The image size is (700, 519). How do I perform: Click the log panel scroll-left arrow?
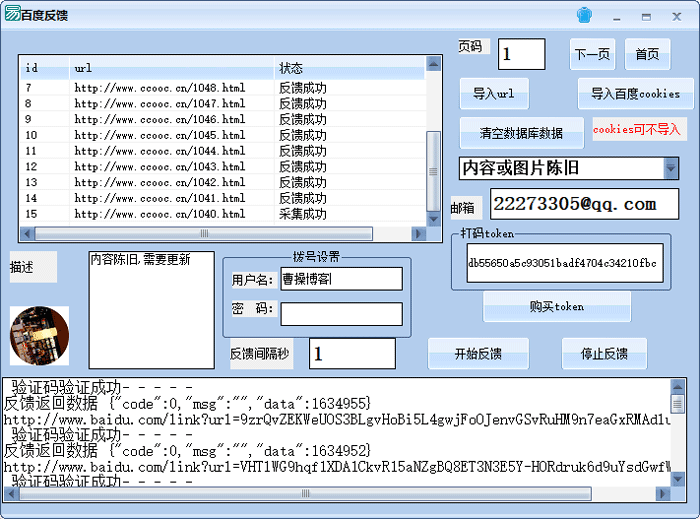(11, 494)
